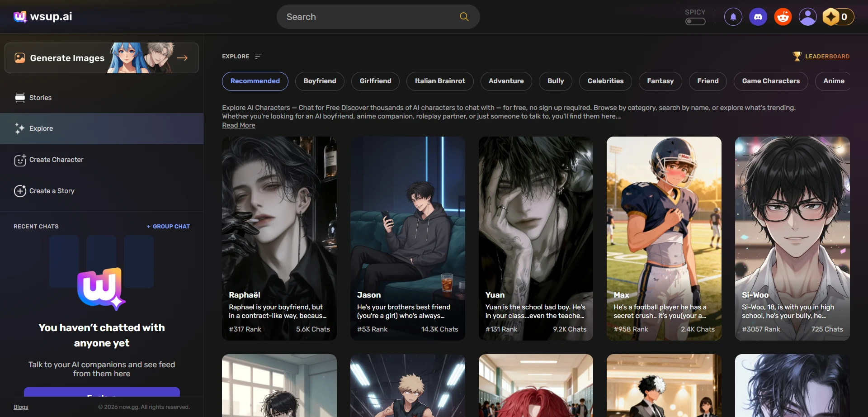The image size is (868, 417).
Task: Open your profile avatar icon
Action: point(807,16)
